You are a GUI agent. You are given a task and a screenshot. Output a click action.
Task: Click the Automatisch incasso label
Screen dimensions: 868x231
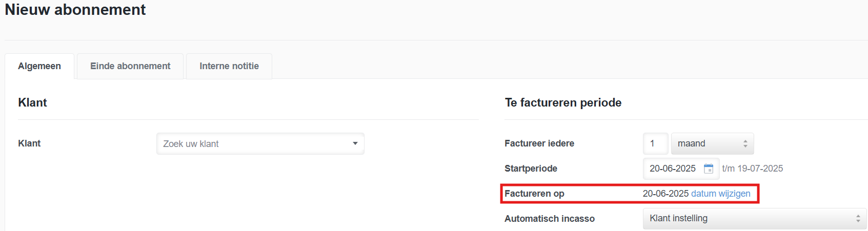tap(549, 219)
